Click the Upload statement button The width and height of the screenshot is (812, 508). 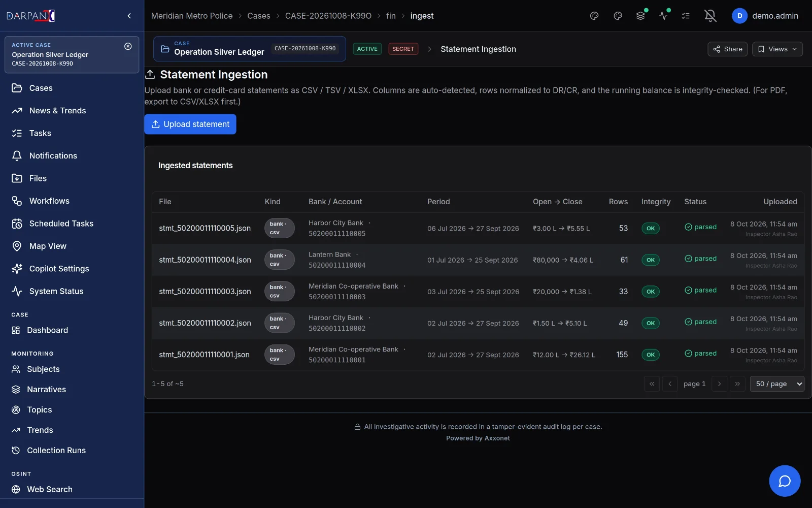tap(190, 124)
